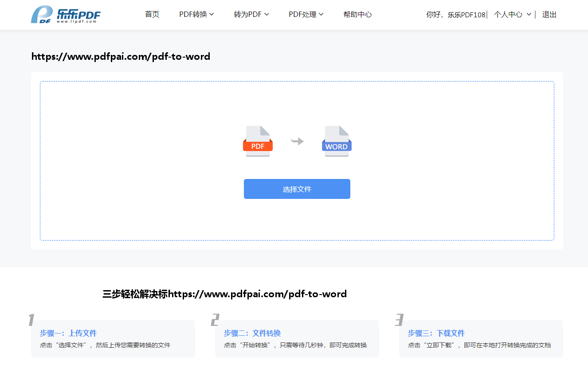Click the orange PDF file icon

(258, 141)
